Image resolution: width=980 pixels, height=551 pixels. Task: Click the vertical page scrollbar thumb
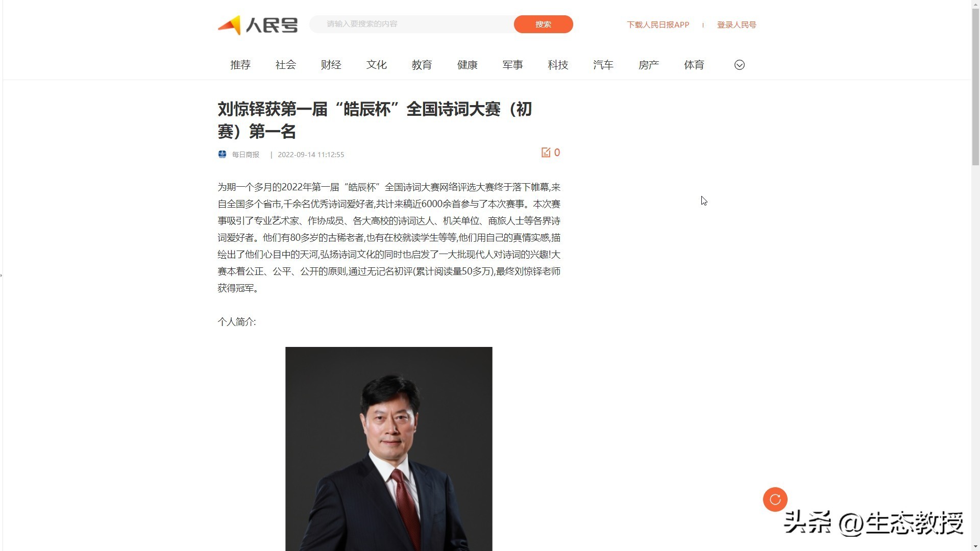(x=975, y=83)
